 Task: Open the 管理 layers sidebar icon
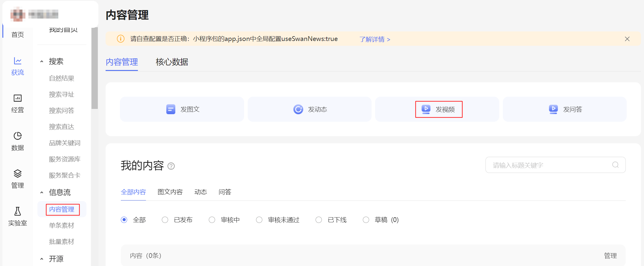coord(18,174)
